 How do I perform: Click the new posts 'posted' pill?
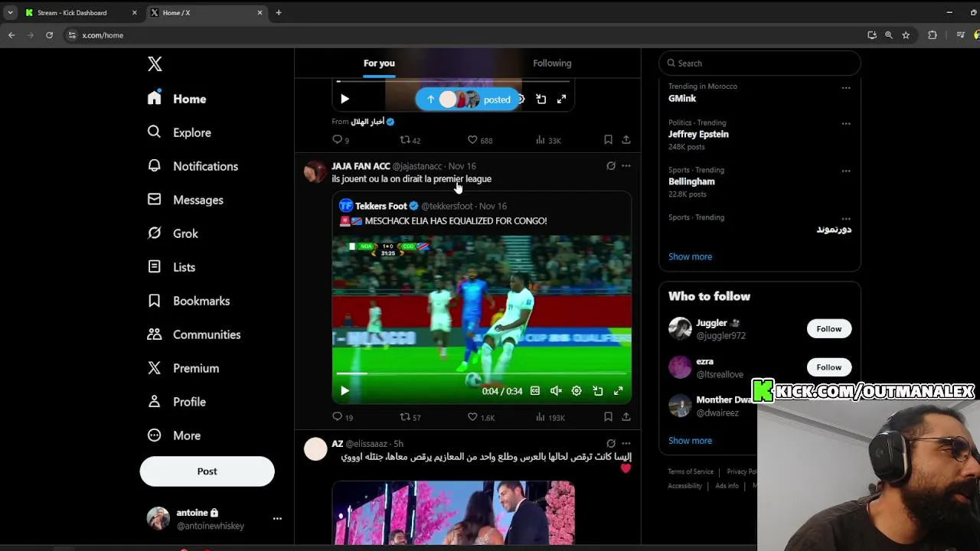[x=468, y=99]
